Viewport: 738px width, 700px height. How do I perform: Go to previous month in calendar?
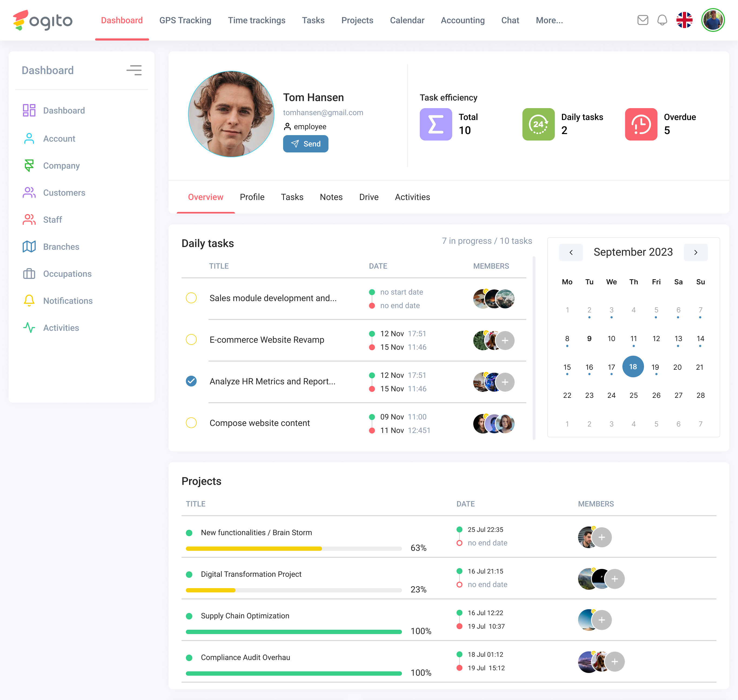tap(571, 253)
